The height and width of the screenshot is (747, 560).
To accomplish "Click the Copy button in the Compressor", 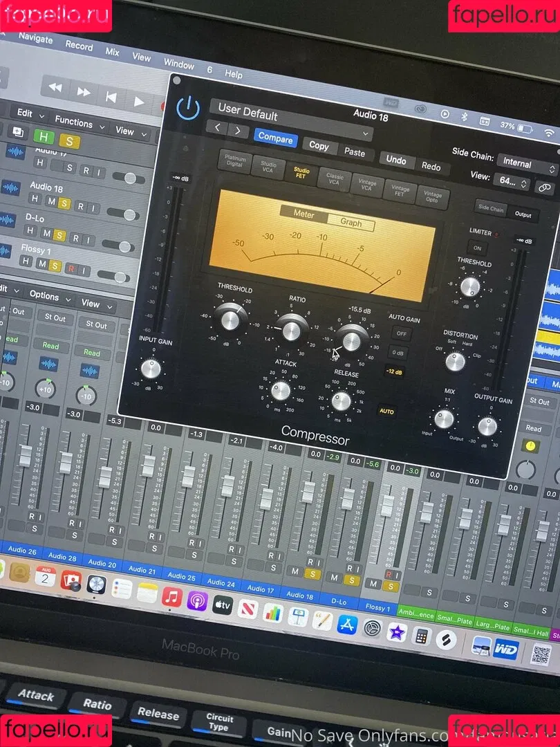I will [319, 146].
